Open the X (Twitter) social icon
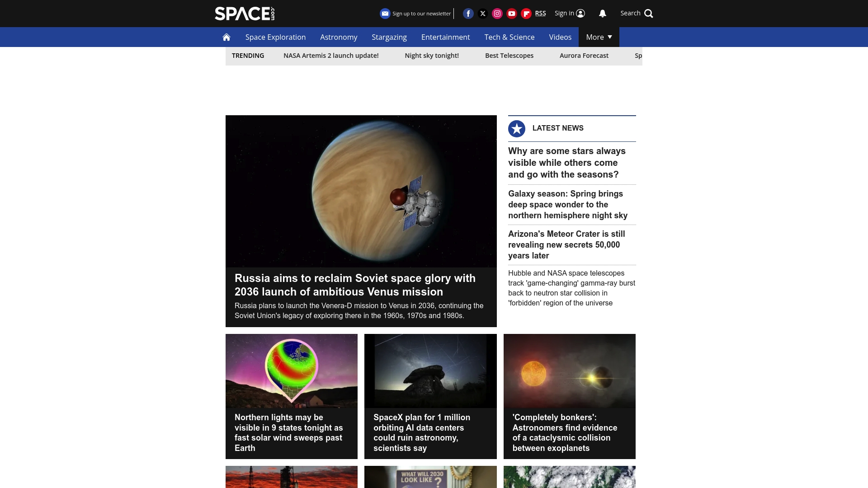The height and width of the screenshot is (488, 868). click(483, 14)
